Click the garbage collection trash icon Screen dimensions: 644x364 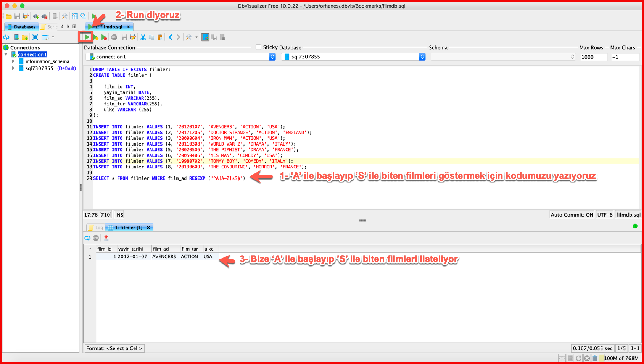tap(595, 358)
